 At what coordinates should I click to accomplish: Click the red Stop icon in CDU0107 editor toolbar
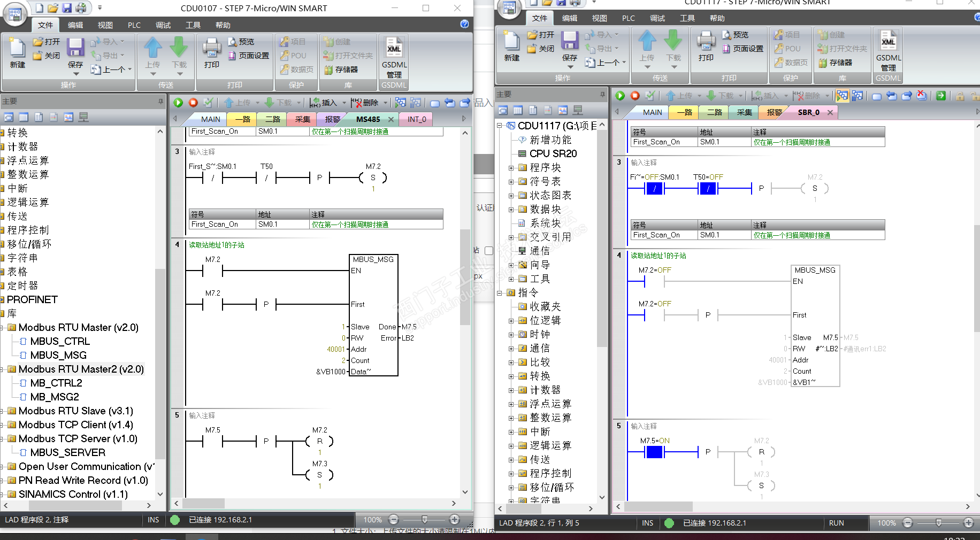pyautogui.click(x=193, y=103)
